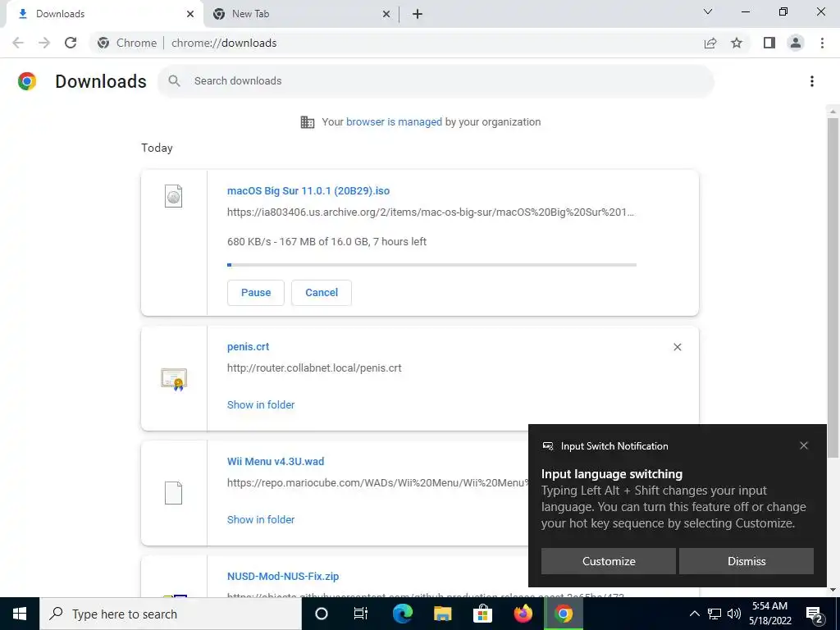Cancel the macOS Big Sur download

click(x=322, y=293)
